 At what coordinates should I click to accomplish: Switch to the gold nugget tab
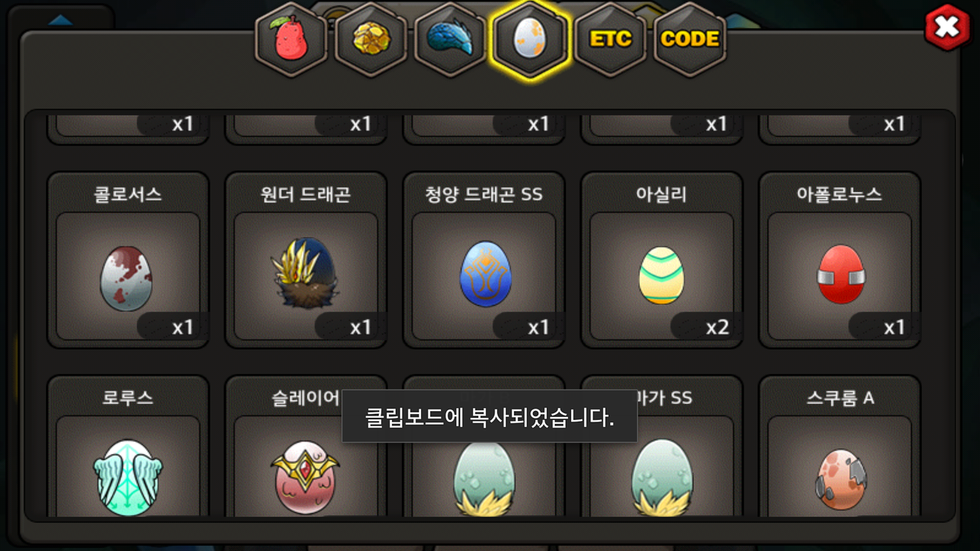click(371, 39)
